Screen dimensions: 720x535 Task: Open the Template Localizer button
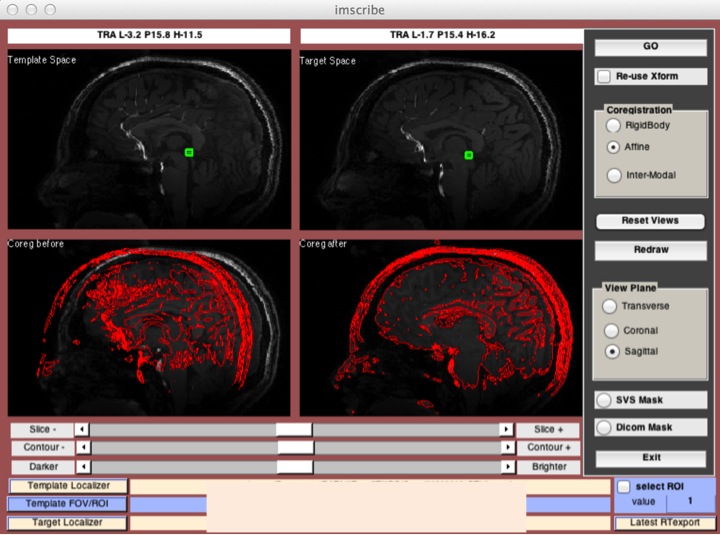pyautogui.click(x=68, y=486)
